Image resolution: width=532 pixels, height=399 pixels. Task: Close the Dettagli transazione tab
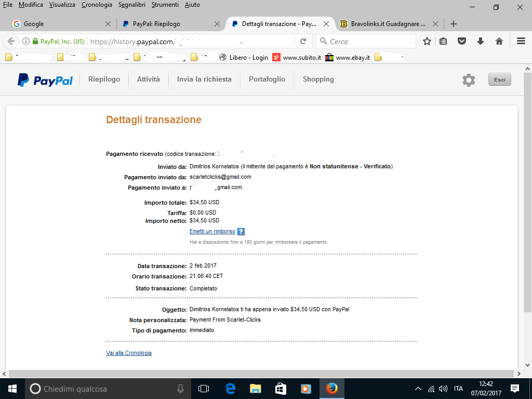pyautogui.click(x=326, y=24)
